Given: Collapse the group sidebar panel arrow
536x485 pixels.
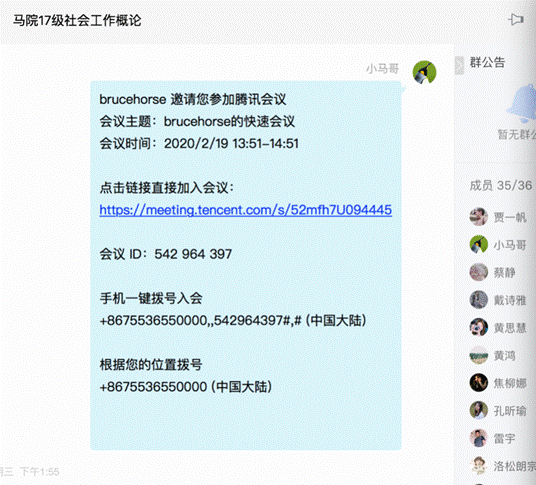Looking at the screenshot, I should coord(459,65).
